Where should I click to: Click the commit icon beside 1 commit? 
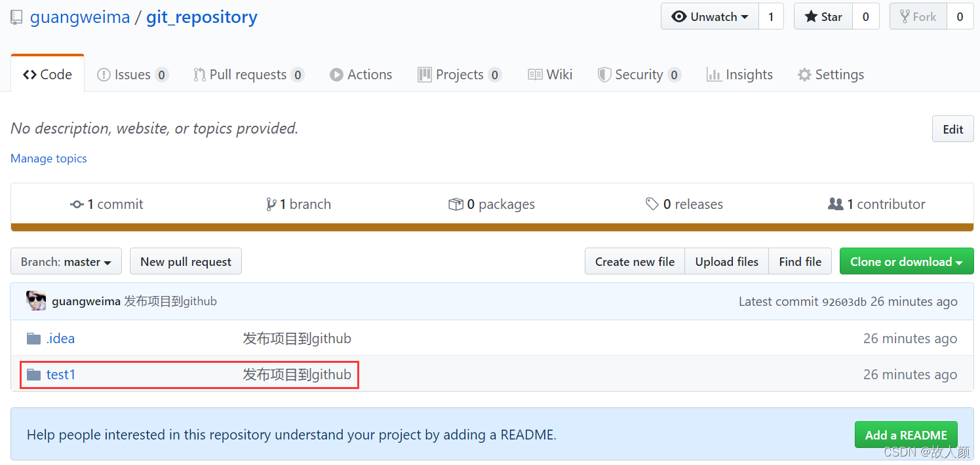point(77,204)
